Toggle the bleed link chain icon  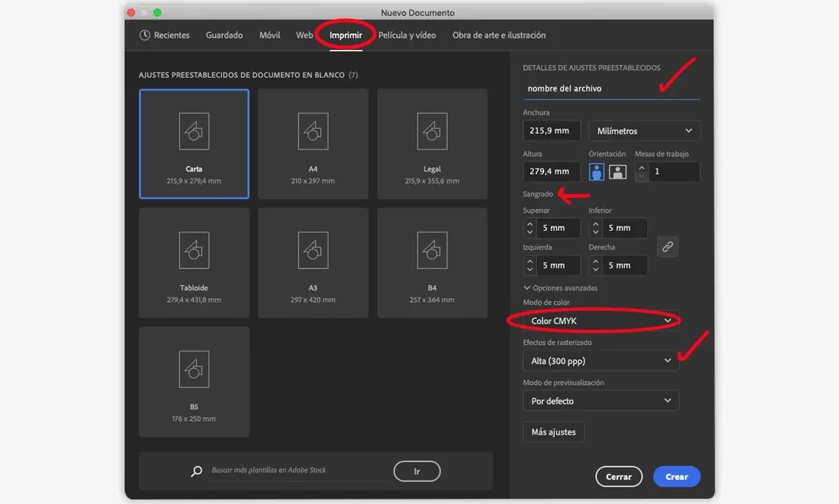[667, 247]
